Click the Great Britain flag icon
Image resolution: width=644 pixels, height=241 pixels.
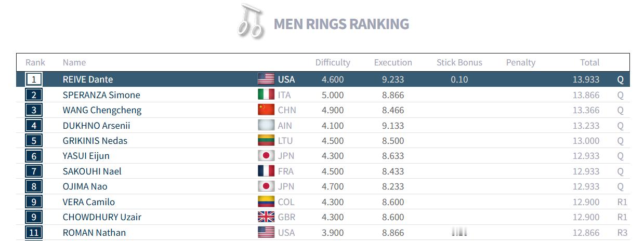click(266, 217)
